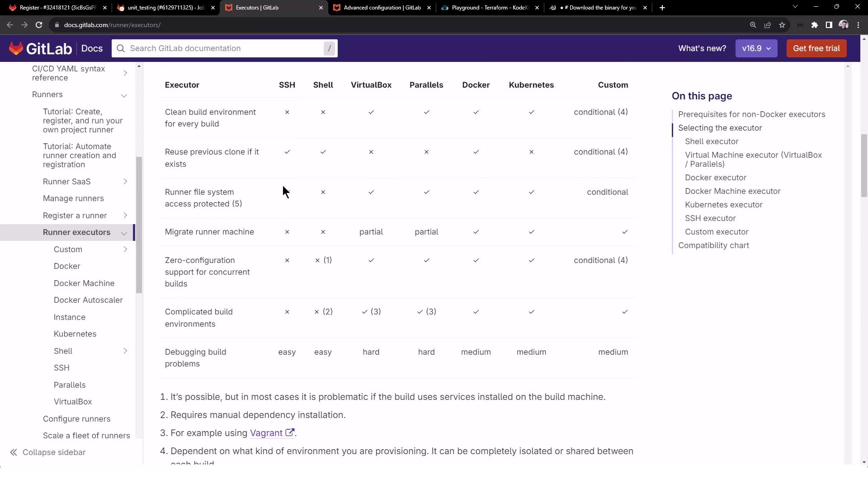Viewport: 868px width, 488px height.
Task: Click the browser zoom magnifier icon
Action: [x=753, y=25]
